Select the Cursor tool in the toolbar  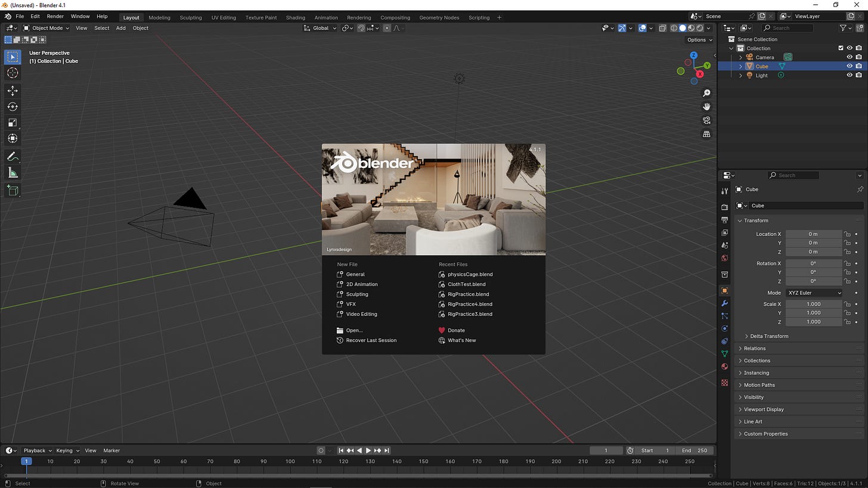pyautogui.click(x=13, y=73)
